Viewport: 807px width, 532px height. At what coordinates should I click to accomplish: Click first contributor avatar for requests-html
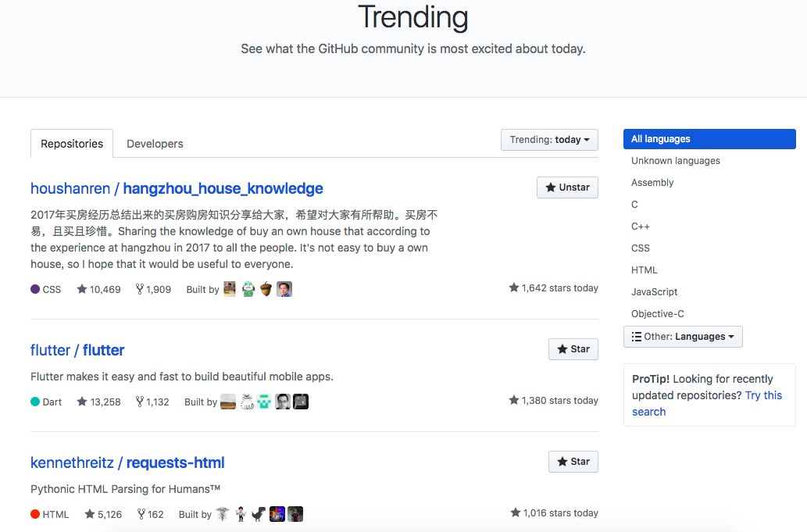click(x=223, y=514)
